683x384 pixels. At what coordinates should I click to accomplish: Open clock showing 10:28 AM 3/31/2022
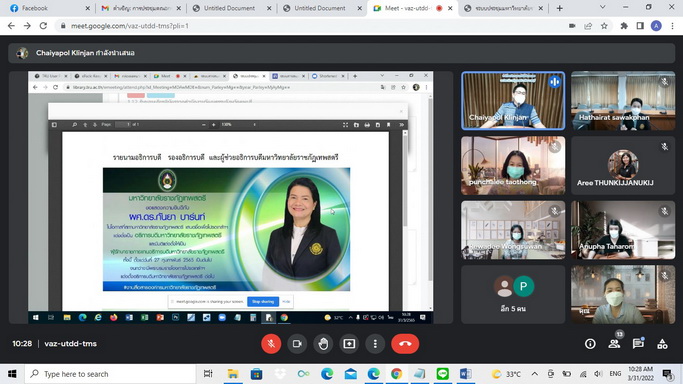click(x=641, y=374)
